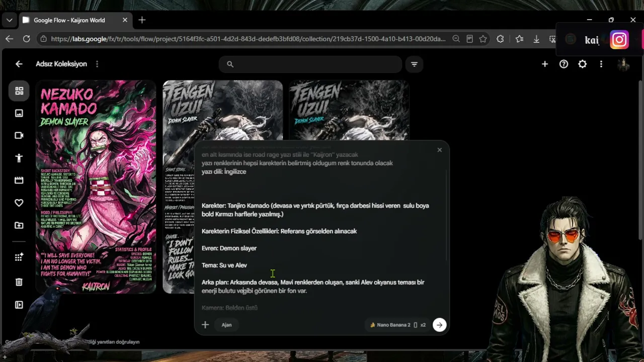Open the dashboard grid view in sidebar
Viewport: 644px width, 362px height.
[19, 91]
